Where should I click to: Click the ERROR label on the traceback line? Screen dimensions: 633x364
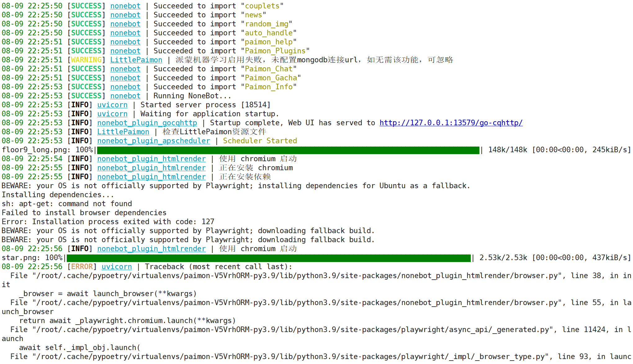(82, 266)
